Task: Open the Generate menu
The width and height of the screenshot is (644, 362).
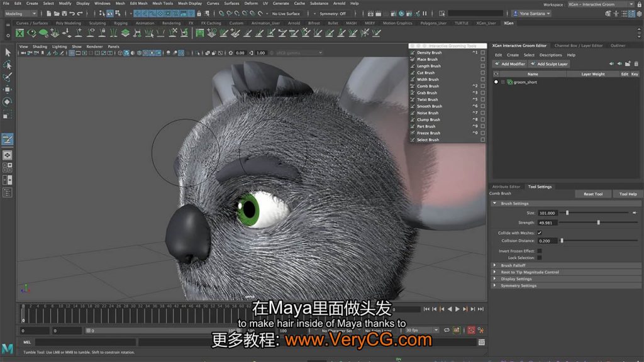Action: [x=281, y=3]
